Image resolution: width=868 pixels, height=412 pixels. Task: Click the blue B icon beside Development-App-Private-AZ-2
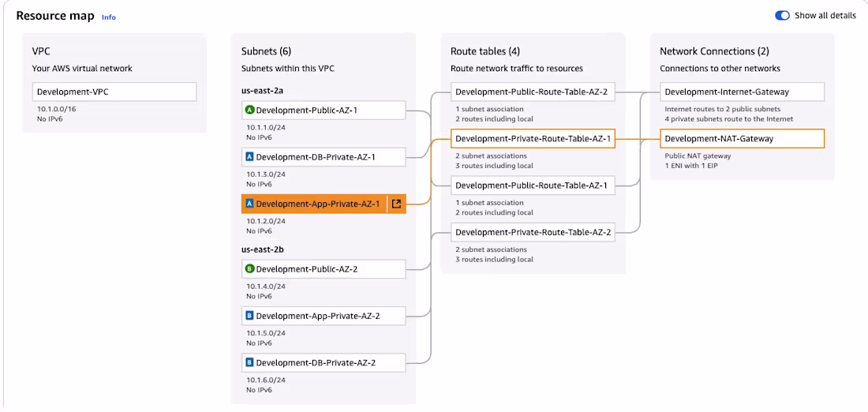(250, 316)
